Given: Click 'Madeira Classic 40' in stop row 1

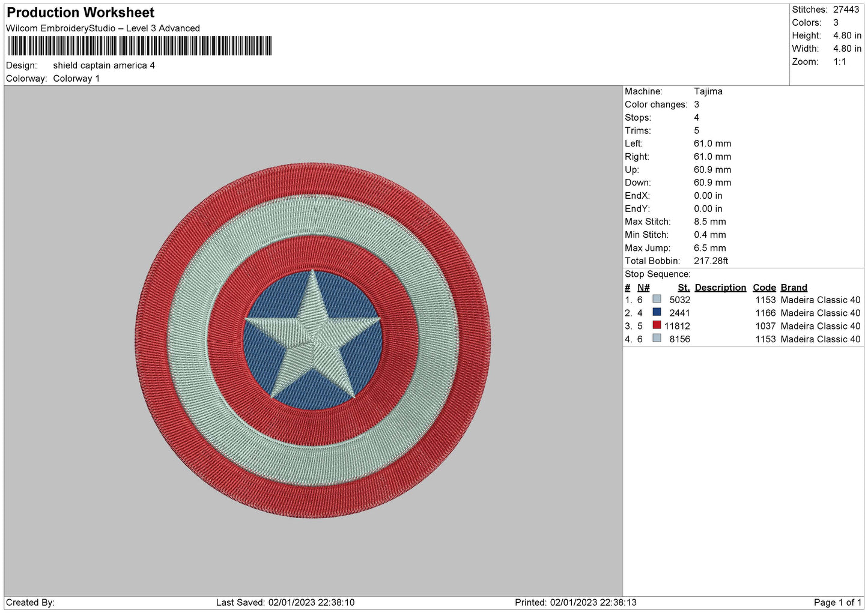Looking at the screenshot, I should tap(821, 300).
